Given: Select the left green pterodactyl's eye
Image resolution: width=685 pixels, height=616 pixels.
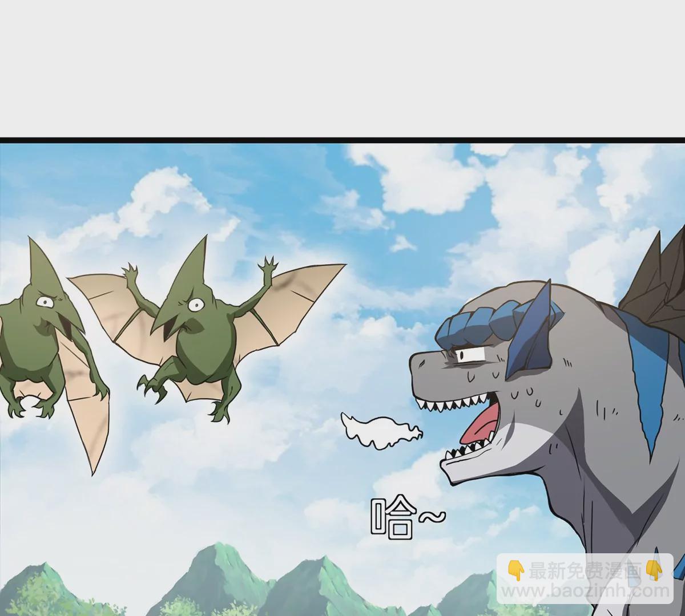Looking at the screenshot, I should [x=44, y=300].
